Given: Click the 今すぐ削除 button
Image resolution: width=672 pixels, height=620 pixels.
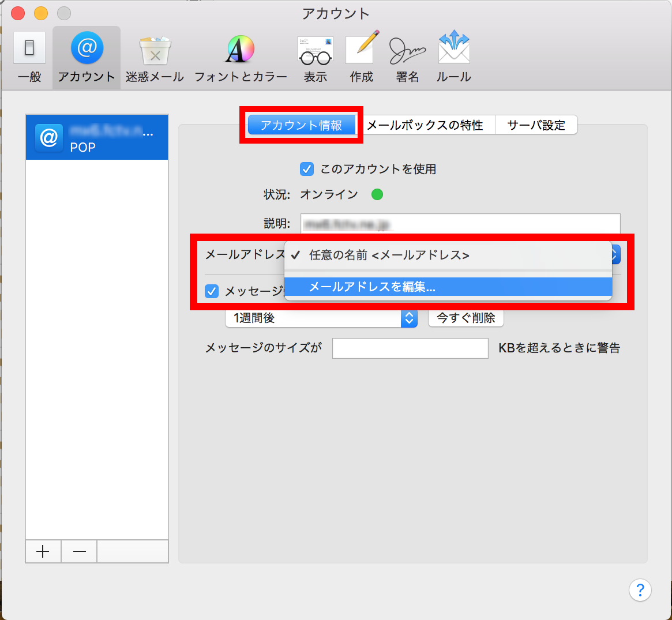Looking at the screenshot, I should [x=465, y=318].
